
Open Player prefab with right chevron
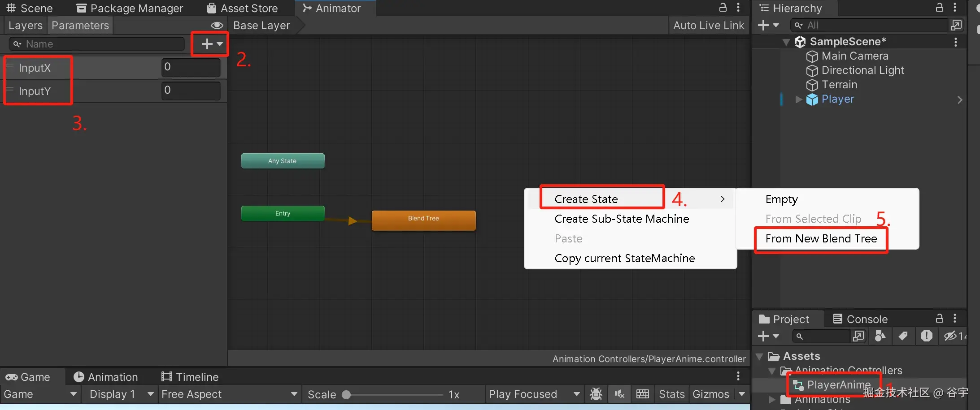tap(960, 99)
